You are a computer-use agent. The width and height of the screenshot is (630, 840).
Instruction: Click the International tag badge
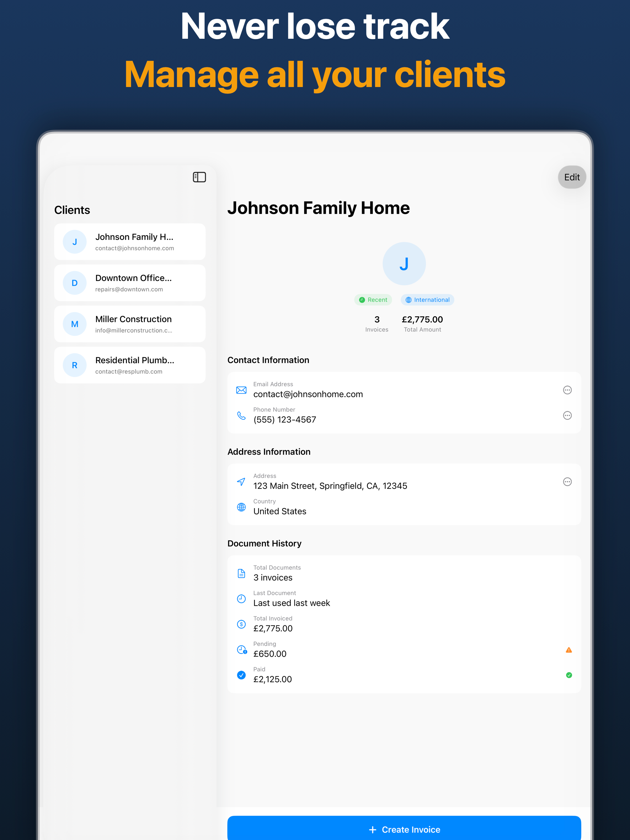(x=427, y=299)
